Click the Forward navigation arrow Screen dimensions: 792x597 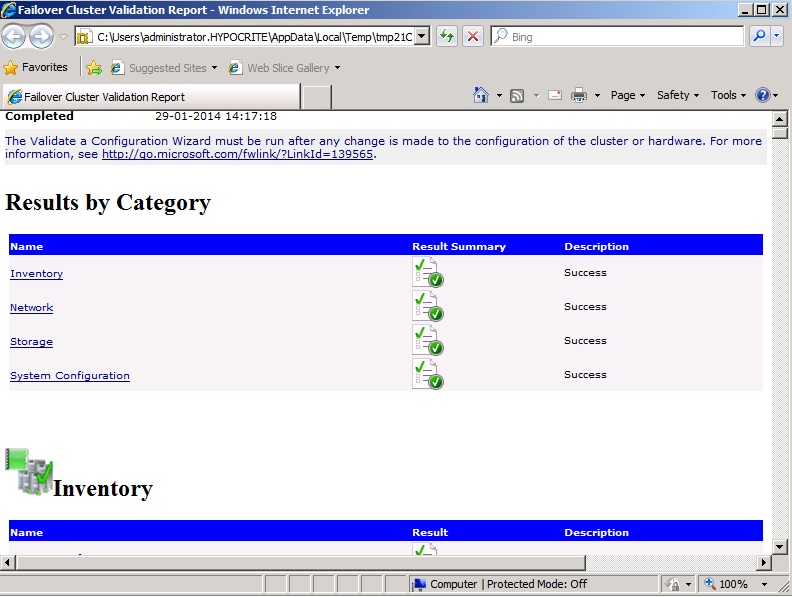tap(41, 36)
